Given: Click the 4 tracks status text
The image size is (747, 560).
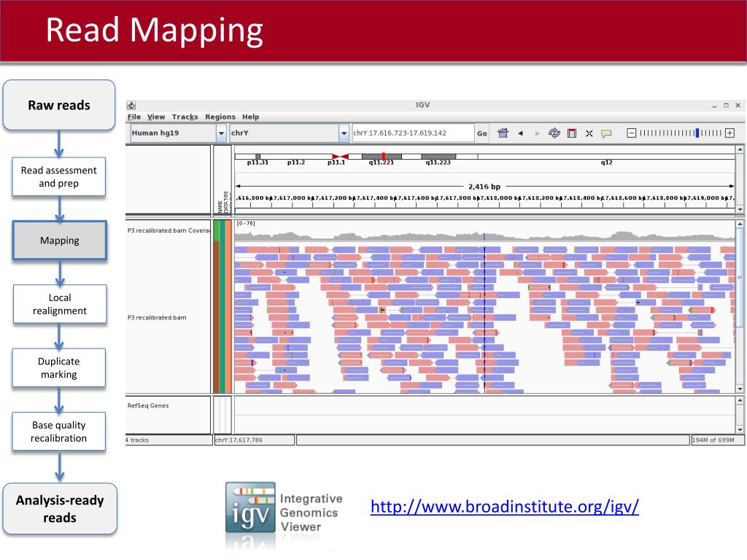Looking at the screenshot, I should [137, 440].
